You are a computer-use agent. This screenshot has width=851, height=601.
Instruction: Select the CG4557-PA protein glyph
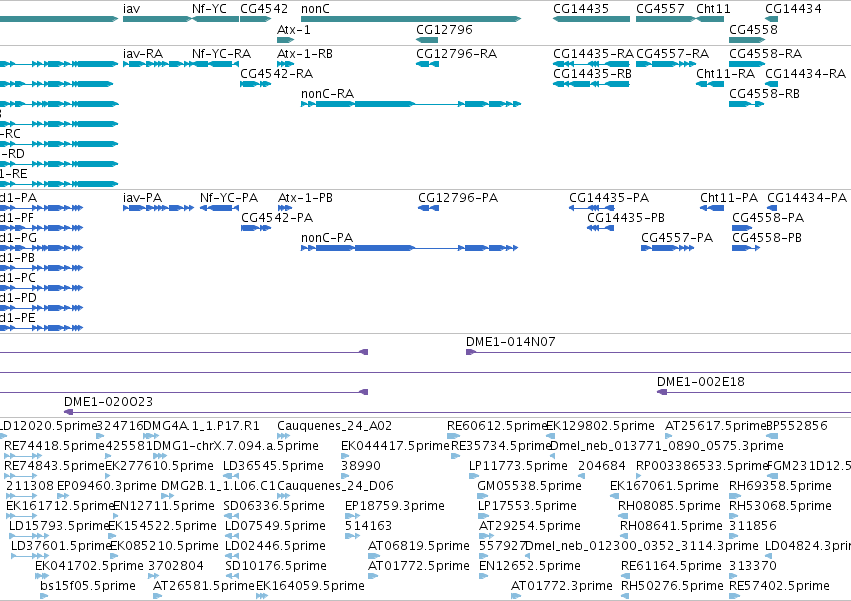click(x=668, y=248)
